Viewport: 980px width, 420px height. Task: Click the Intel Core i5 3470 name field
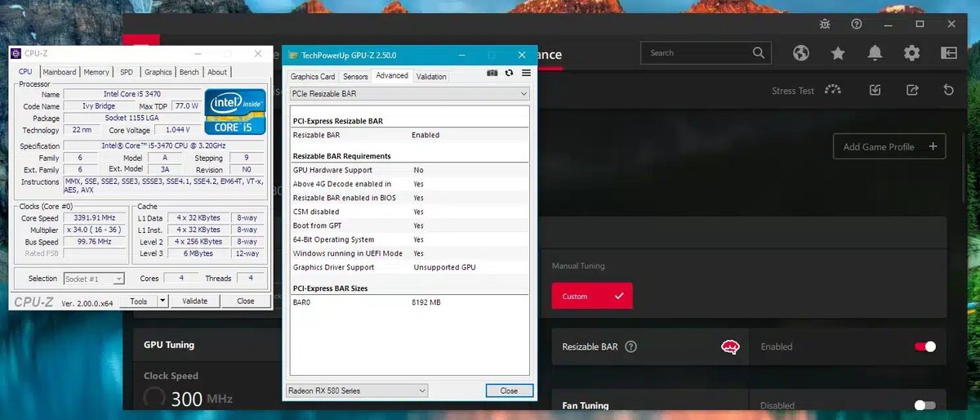[132, 94]
